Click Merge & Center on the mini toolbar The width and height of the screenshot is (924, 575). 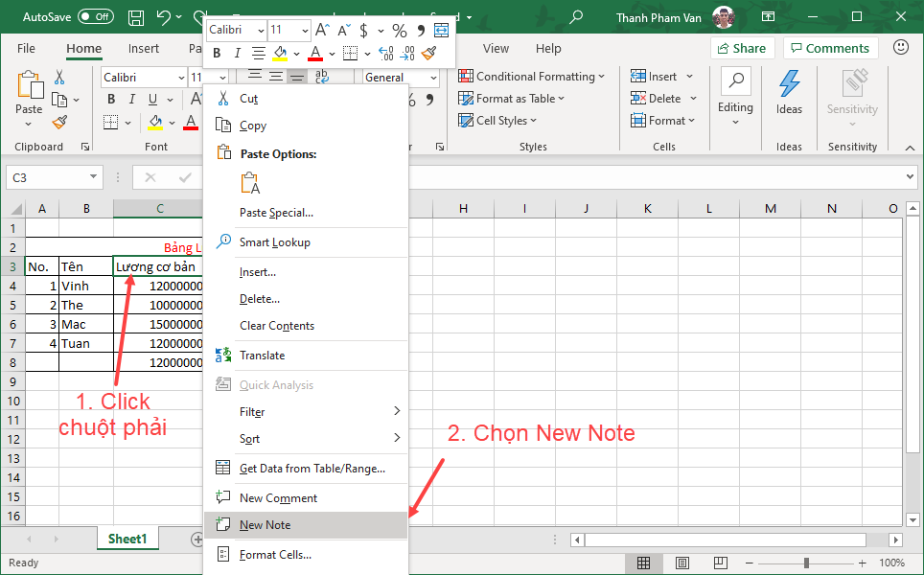click(x=441, y=30)
